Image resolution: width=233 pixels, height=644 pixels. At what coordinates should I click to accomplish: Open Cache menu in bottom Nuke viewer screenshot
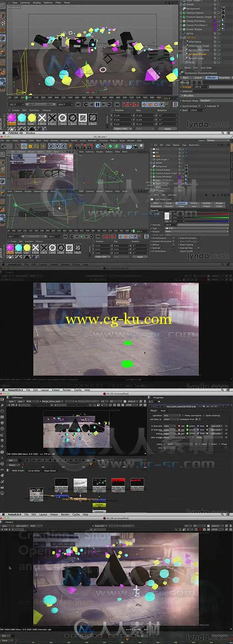coord(76,514)
